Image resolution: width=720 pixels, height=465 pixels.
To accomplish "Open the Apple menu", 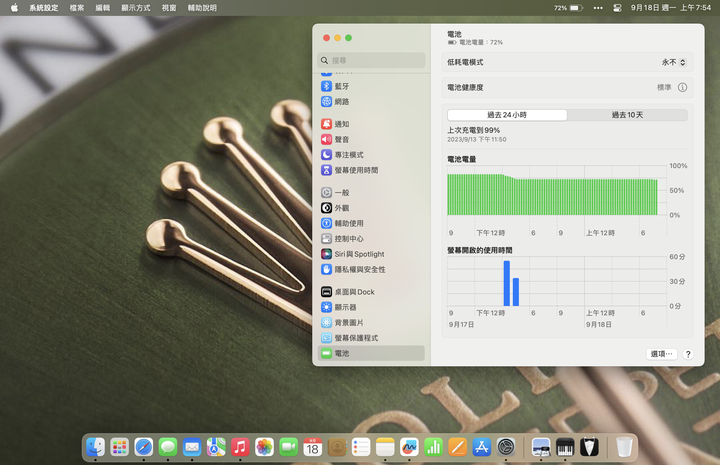I will (14, 8).
